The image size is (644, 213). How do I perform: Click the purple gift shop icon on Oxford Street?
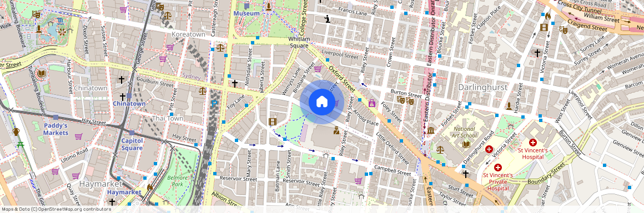(x=372, y=103)
